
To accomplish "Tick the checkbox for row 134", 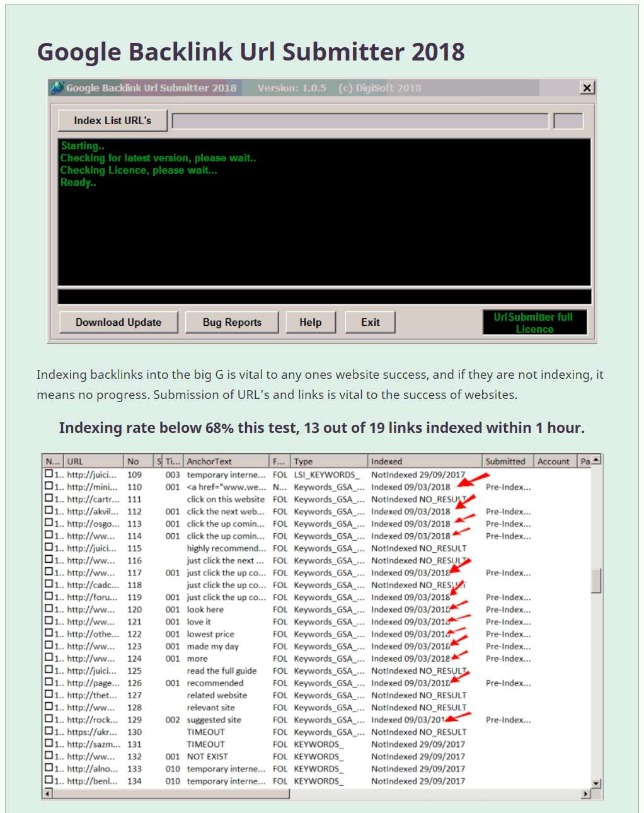I will pyautogui.click(x=49, y=780).
